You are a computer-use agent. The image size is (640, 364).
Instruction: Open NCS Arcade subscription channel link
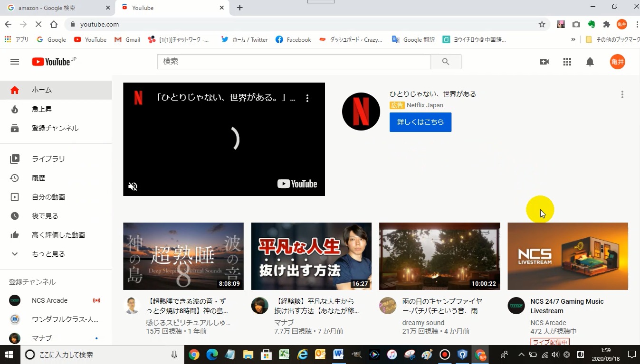point(49,300)
